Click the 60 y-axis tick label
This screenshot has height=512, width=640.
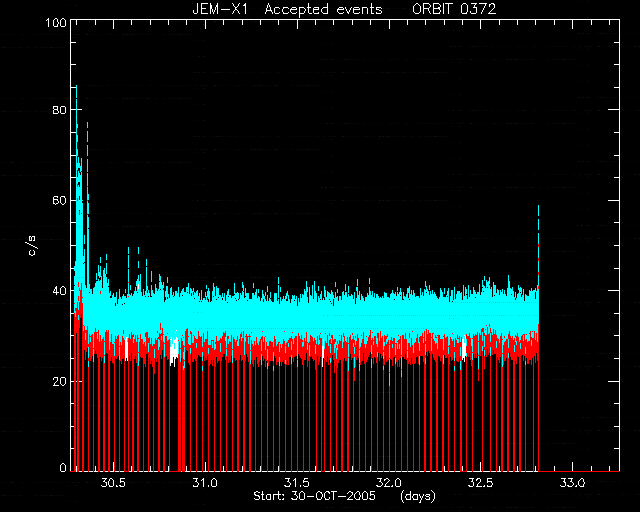(60, 200)
